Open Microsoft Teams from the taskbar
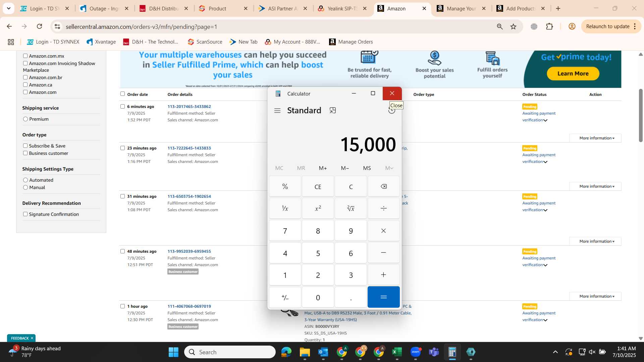Image resolution: width=644 pixels, height=362 pixels. pyautogui.click(x=434, y=352)
